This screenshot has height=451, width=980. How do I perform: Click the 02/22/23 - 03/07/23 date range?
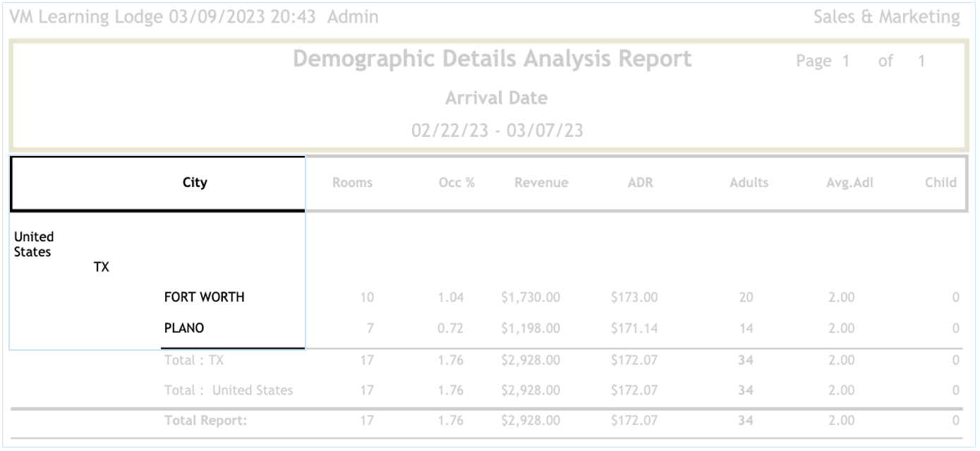coord(497,131)
